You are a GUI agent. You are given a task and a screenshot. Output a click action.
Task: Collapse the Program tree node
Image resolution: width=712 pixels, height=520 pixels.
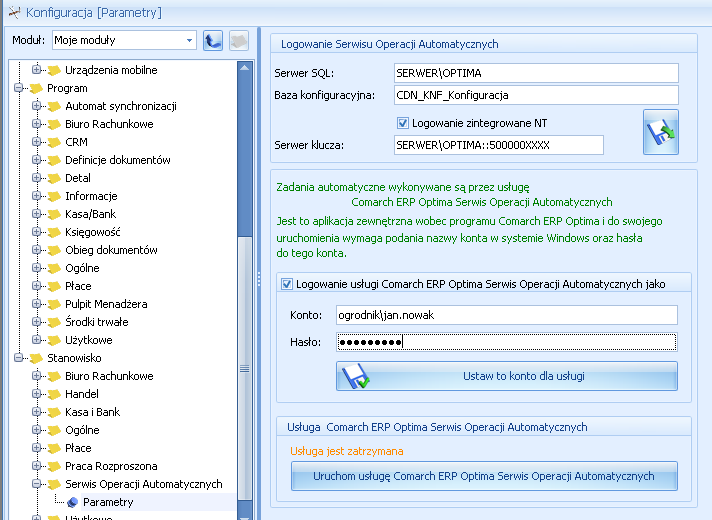pos(18,88)
